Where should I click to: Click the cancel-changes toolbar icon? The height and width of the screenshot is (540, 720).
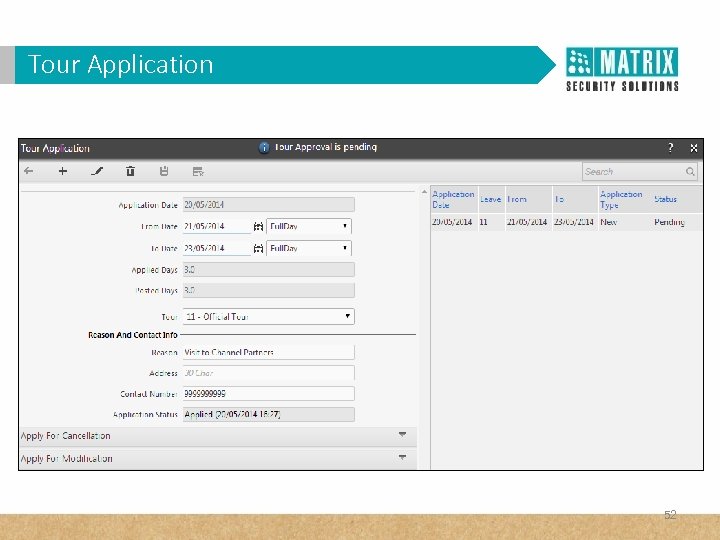point(198,172)
